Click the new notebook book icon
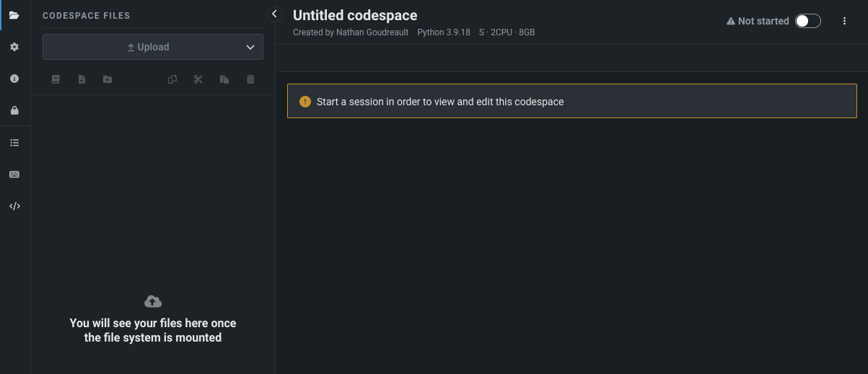Viewport: 868px width, 374px height. tap(56, 79)
